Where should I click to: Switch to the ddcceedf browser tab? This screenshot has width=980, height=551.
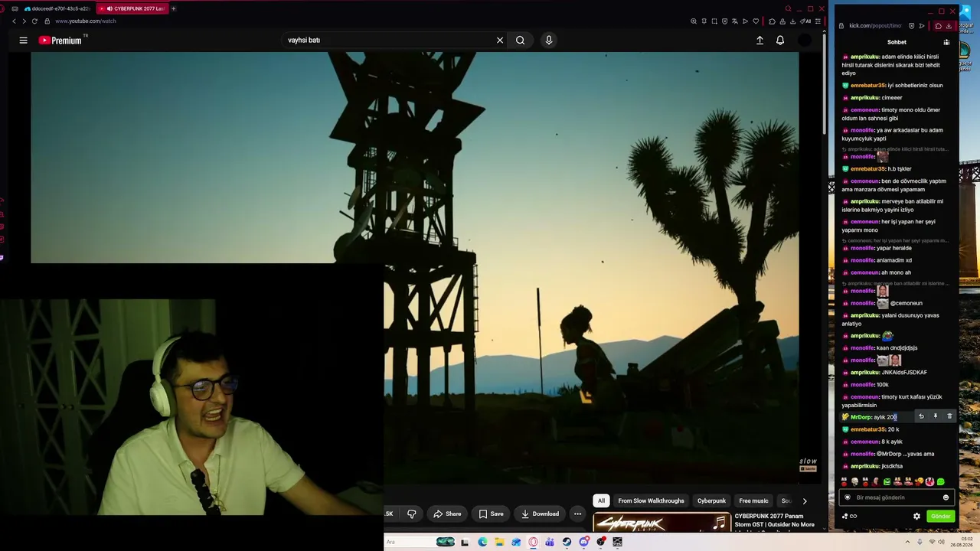tap(57, 8)
